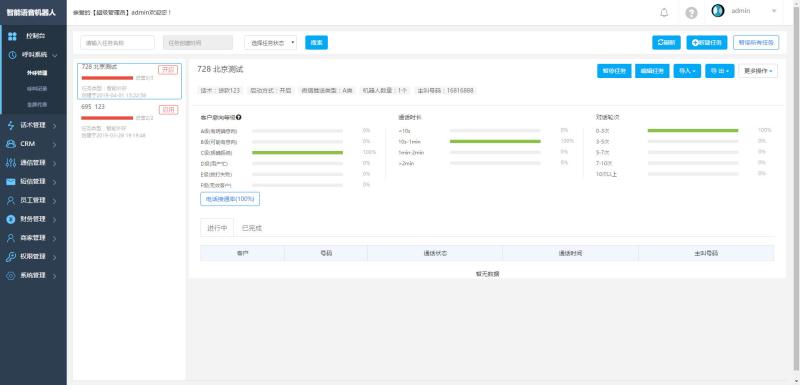Click the admin avatar picture
This screenshot has width=800, height=385.
pyautogui.click(x=718, y=11)
